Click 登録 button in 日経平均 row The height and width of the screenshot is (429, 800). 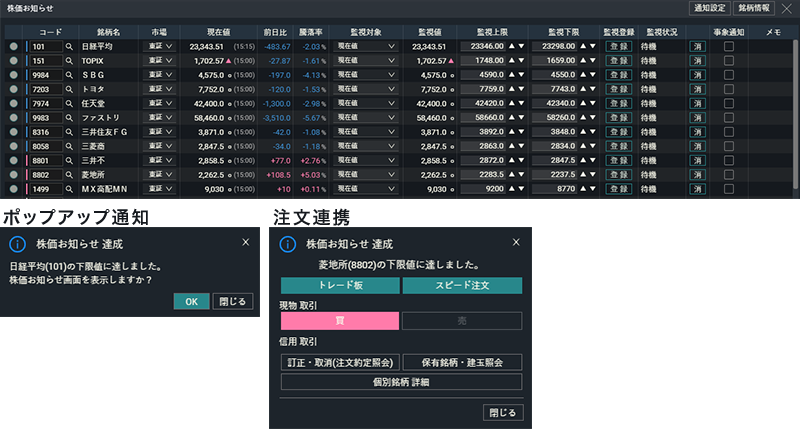(x=619, y=46)
